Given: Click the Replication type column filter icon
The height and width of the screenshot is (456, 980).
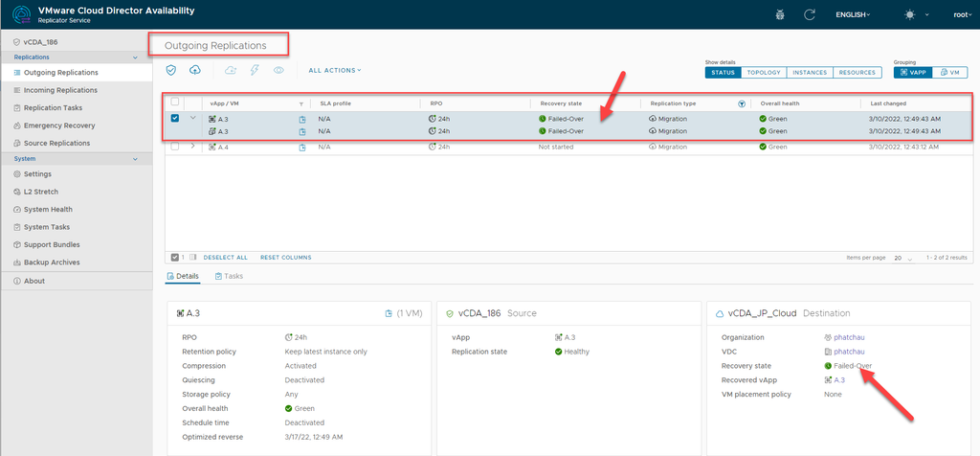Looking at the screenshot, I should 741,103.
